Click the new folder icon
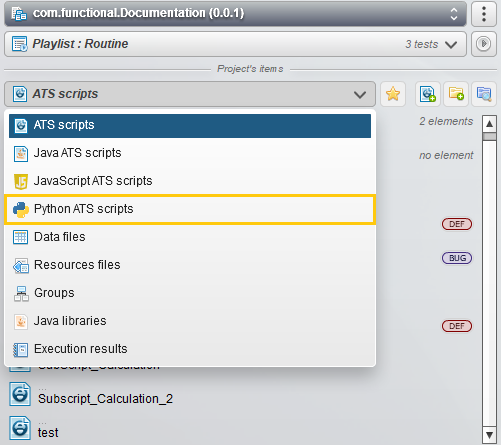 pos(456,94)
